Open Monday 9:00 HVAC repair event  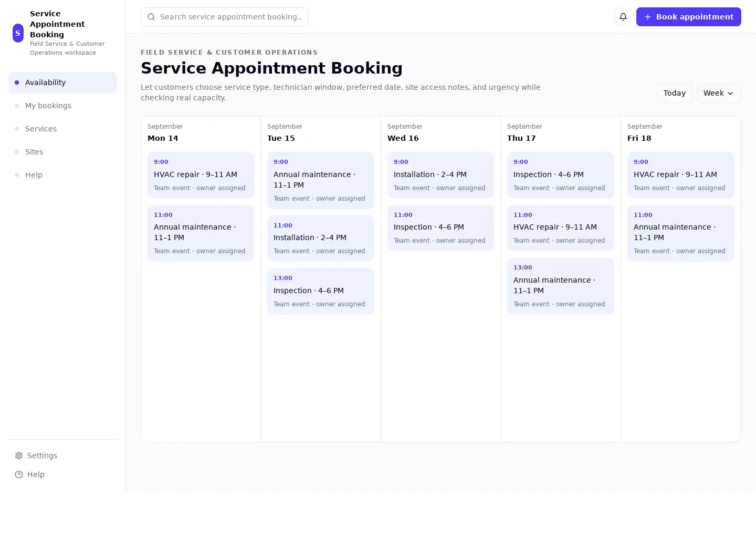coord(201,175)
